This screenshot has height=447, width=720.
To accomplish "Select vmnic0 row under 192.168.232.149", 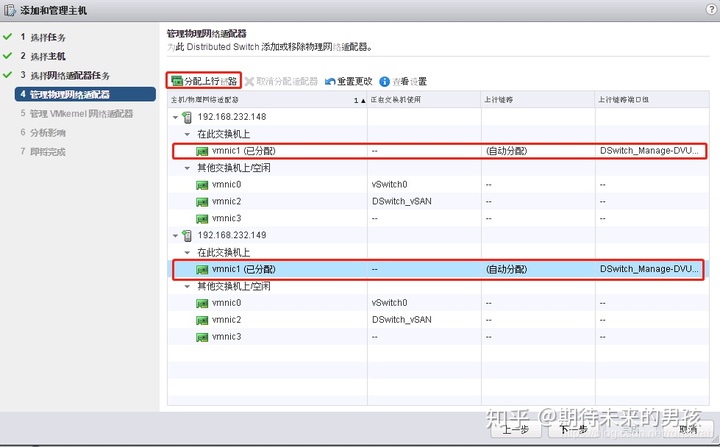I will [x=438, y=304].
